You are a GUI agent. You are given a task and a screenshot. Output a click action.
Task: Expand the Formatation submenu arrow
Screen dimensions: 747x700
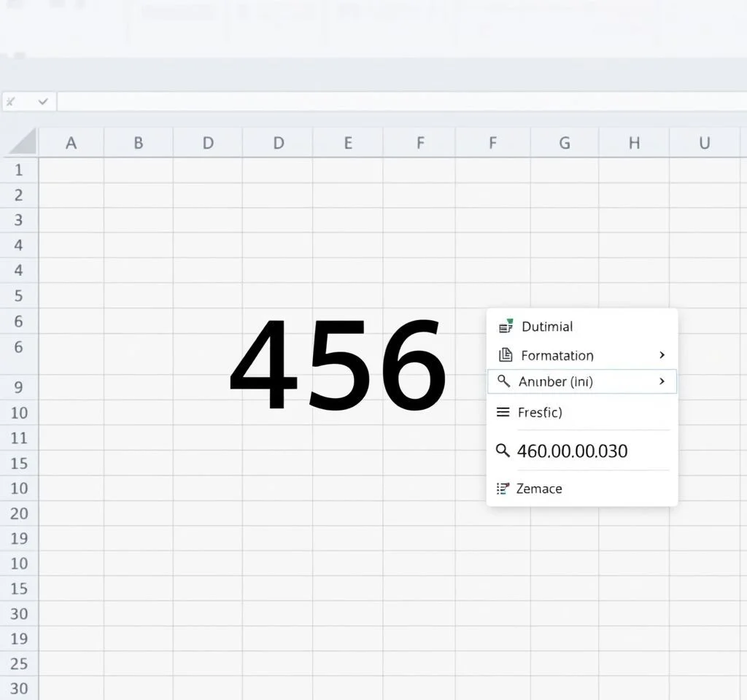tap(662, 355)
